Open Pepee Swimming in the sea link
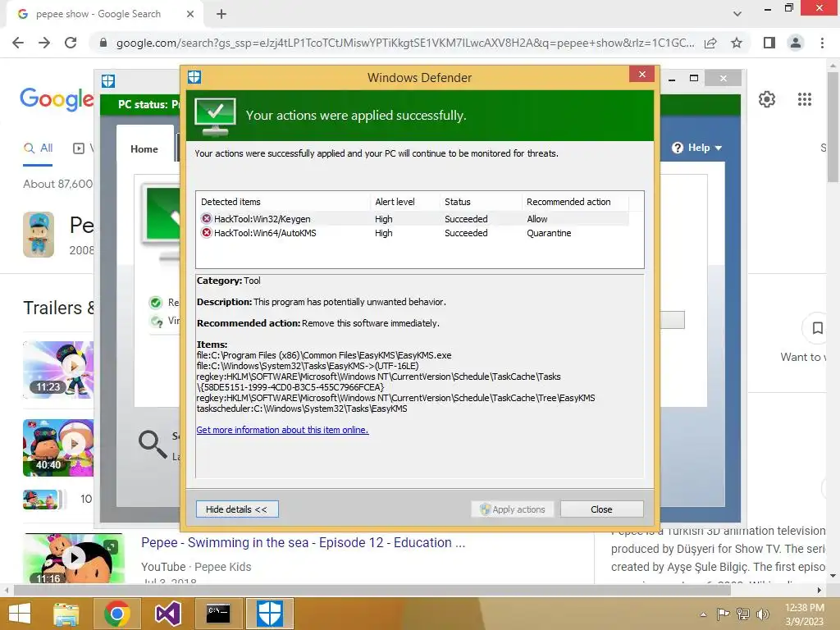This screenshot has width=840, height=630. (303, 543)
